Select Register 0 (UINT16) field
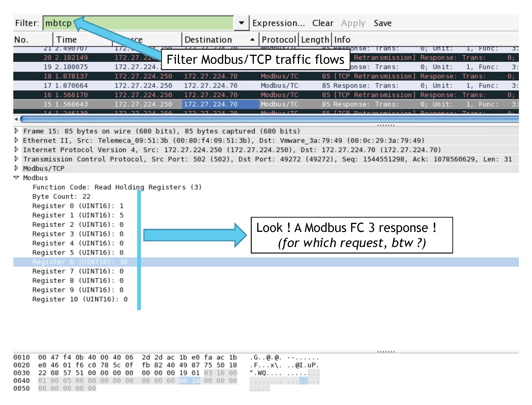 coord(77,206)
